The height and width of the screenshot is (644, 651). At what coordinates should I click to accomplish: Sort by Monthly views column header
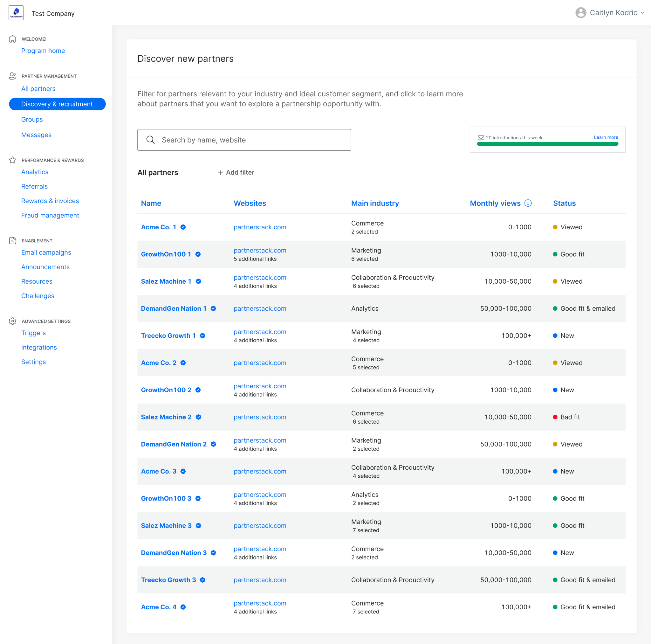(495, 203)
